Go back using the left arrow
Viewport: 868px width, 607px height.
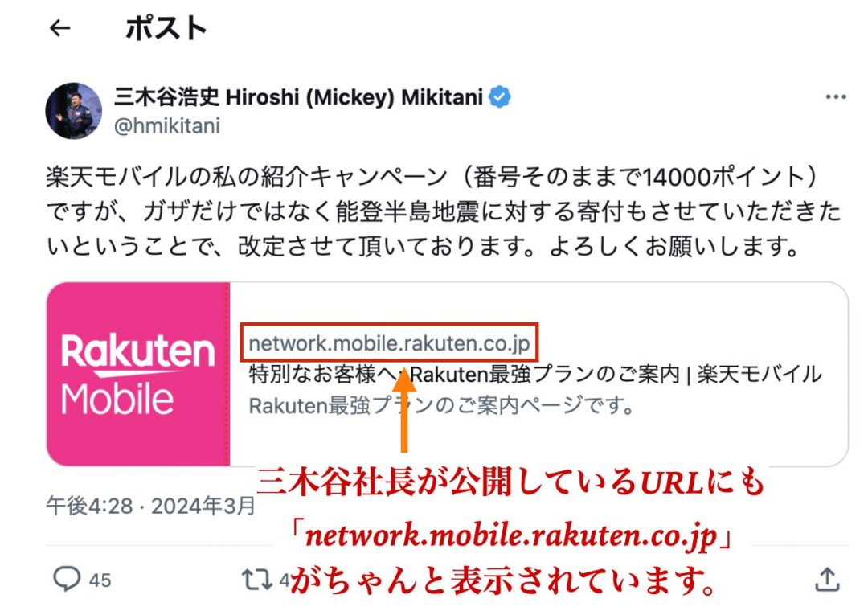59,28
